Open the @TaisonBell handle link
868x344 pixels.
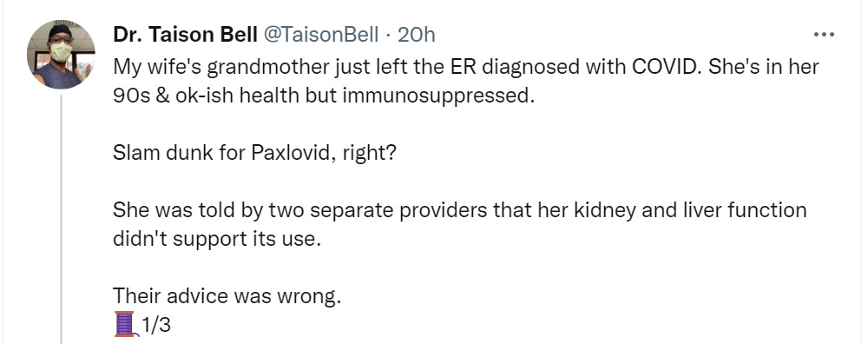(320, 35)
